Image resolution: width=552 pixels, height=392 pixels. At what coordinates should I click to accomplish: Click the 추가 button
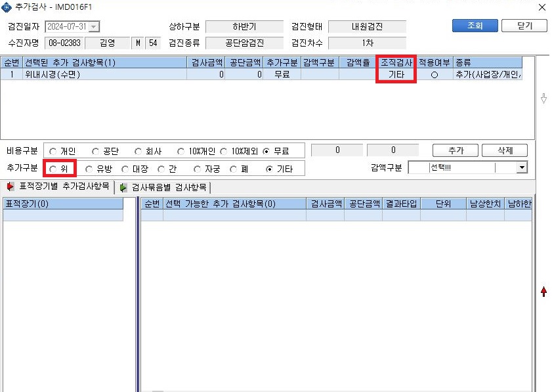(x=456, y=150)
